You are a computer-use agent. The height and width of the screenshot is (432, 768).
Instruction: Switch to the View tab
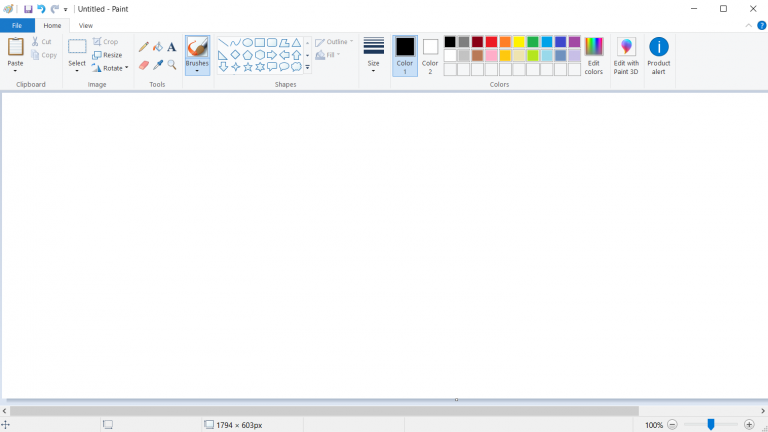86,25
